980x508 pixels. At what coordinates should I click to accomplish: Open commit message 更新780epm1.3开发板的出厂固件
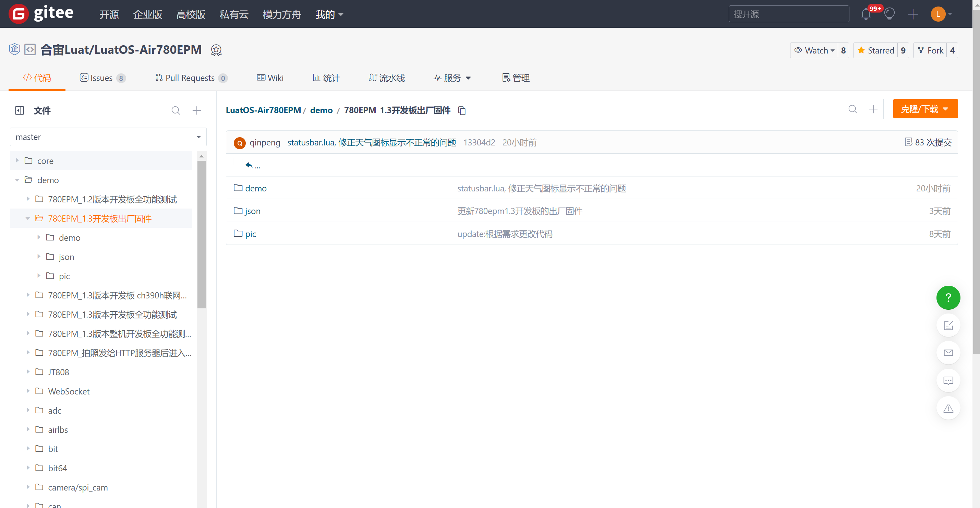520,211
